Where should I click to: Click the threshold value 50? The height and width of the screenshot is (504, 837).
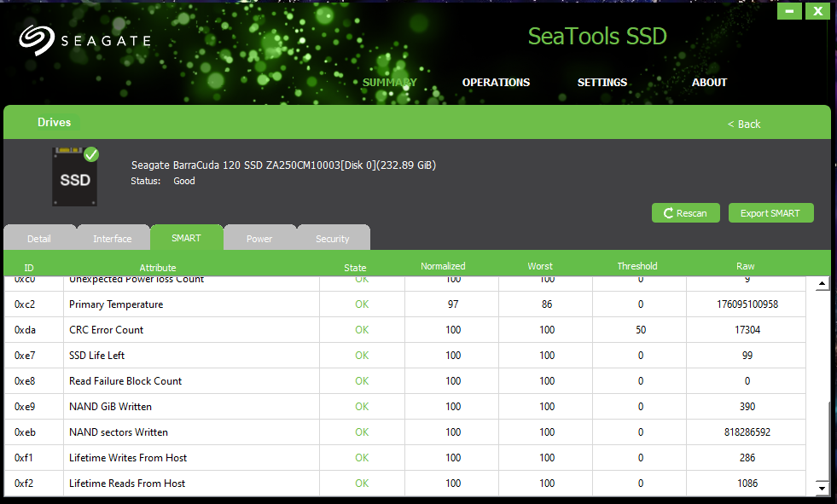tap(641, 329)
